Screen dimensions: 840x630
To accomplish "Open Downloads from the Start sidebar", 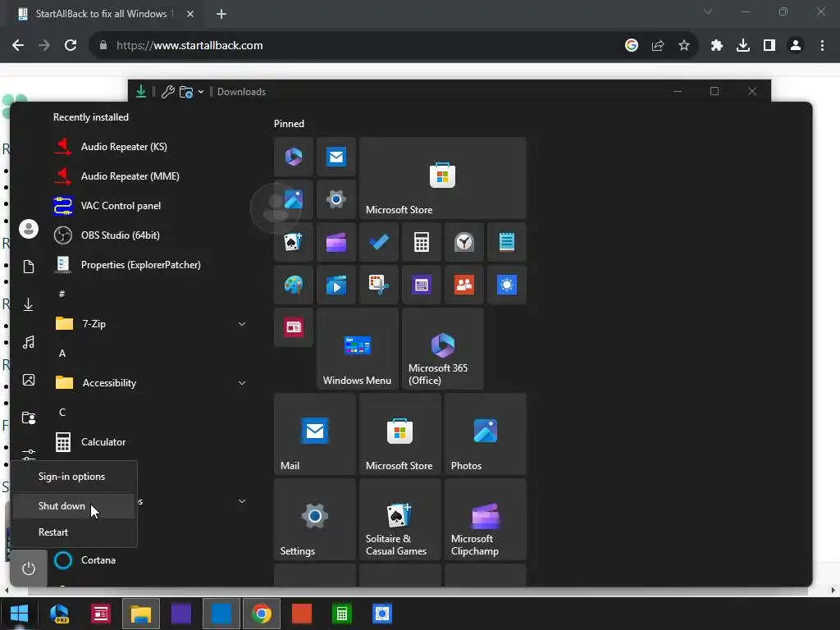I will pos(29,304).
